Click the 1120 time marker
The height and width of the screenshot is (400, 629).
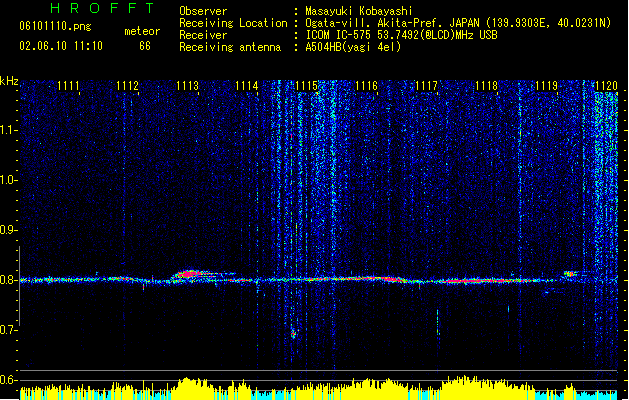click(x=607, y=85)
